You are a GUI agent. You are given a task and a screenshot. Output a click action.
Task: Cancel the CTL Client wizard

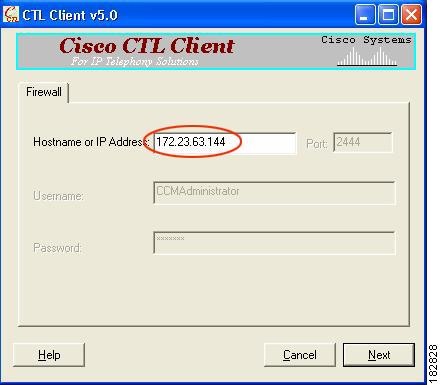pyautogui.click(x=300, y=355)
